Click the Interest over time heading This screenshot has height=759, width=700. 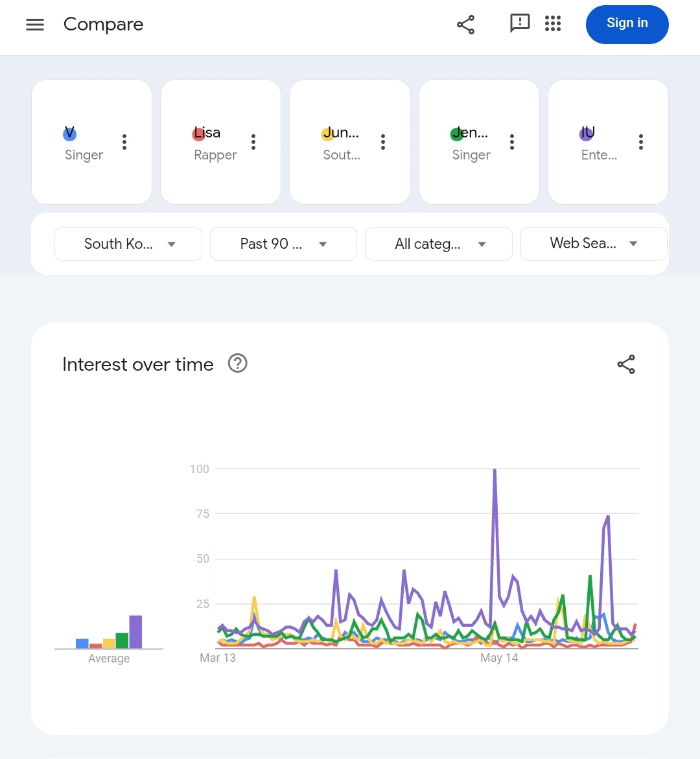(138, 364)
